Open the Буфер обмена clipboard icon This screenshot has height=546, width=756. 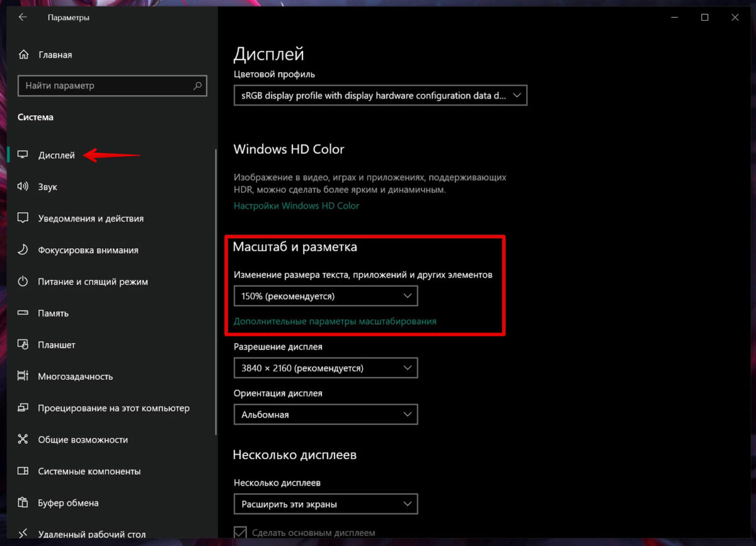23,503
